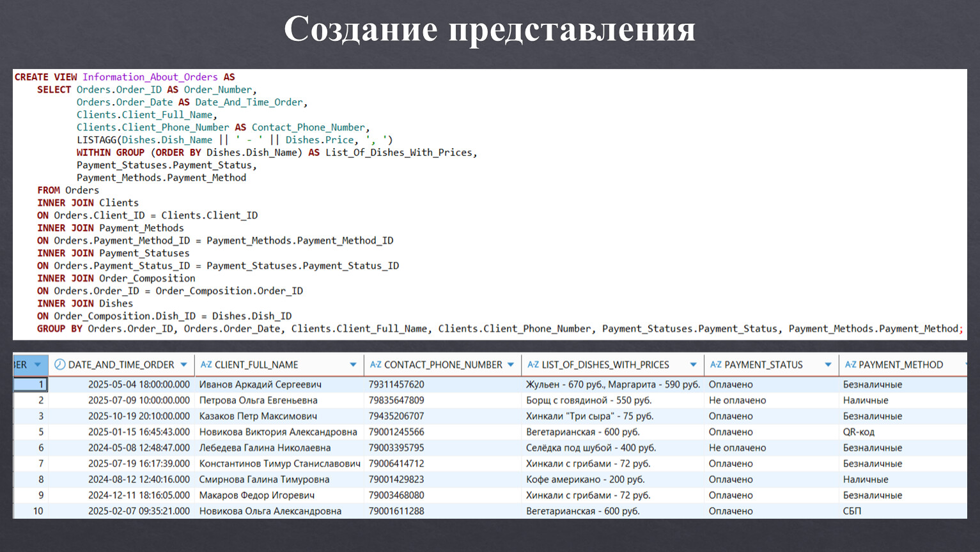Click the A-Z type icon of CLIENT_FULL_NAME
Image resolution: width=980 pixels, height=552 pixels.
pos(206,365)
